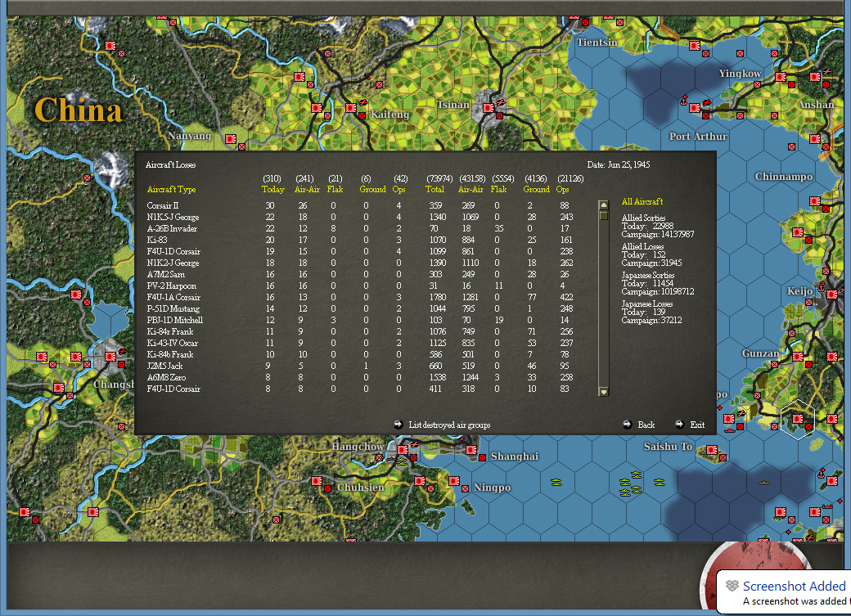This screenshot has height=616, width=851.
Task: Click the A-26B Invader row
Action: [x=358, y=228]
